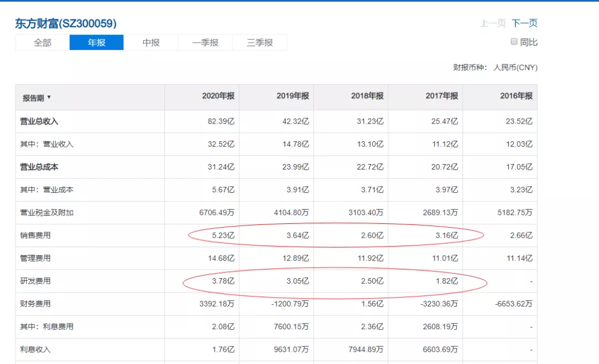Viewport: 599px width, 364px height.
Task: Switch to the 全部 tab
Action: click(42, 43)
